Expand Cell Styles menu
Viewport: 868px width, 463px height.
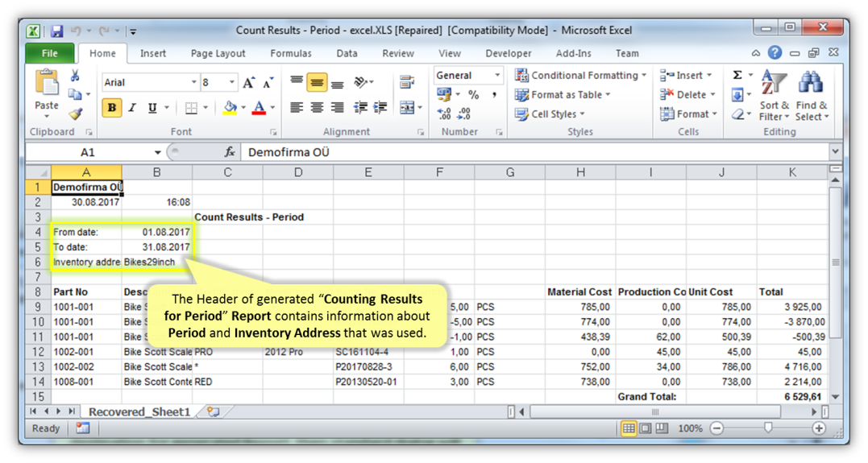pyautogui.click(x=549, y=114)
